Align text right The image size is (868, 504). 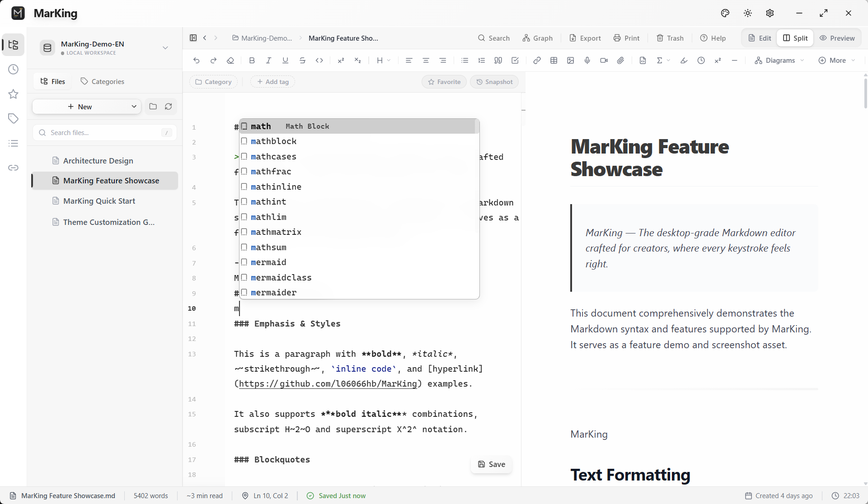[x=443, y=61]
